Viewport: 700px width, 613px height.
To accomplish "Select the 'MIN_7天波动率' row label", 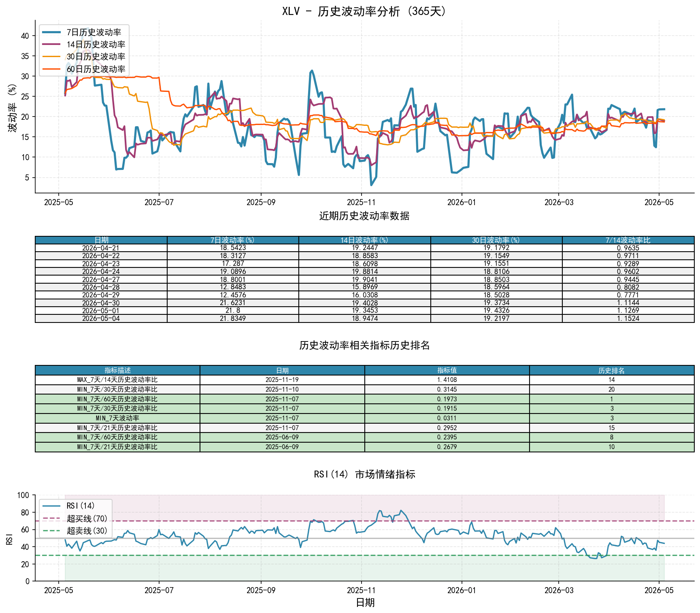I will click(x=117, y=418).
